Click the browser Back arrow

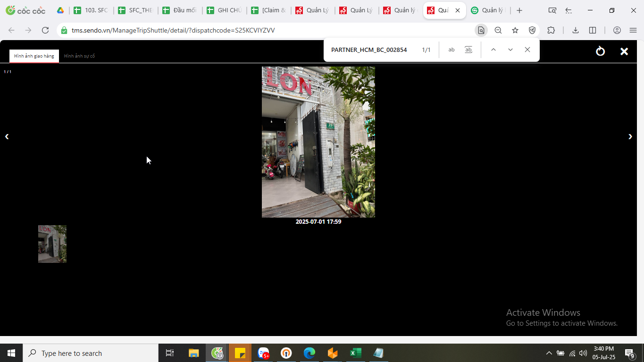point(11,30)
